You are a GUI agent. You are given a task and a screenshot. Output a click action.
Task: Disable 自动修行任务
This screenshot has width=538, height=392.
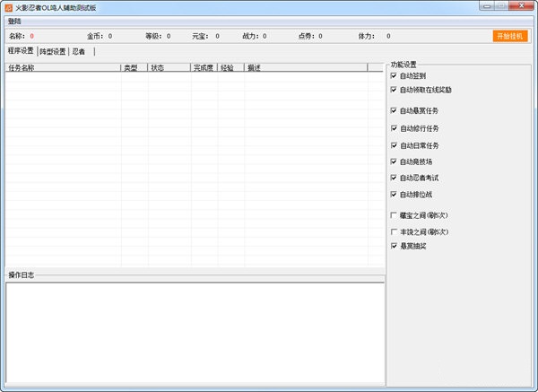(x=394, y=128)
